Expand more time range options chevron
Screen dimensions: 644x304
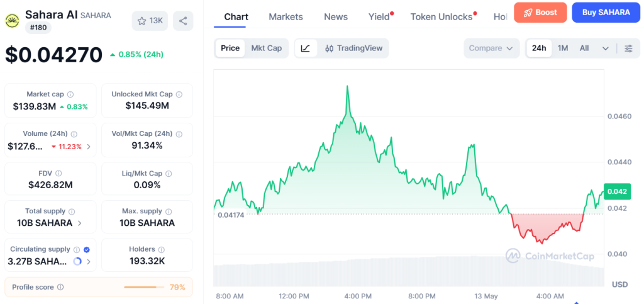(x=606, y=48)
